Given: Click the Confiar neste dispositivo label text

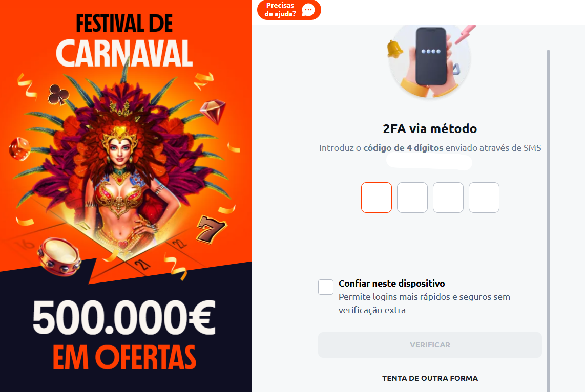Looking at the screenshot, I should tap(392, 284).
